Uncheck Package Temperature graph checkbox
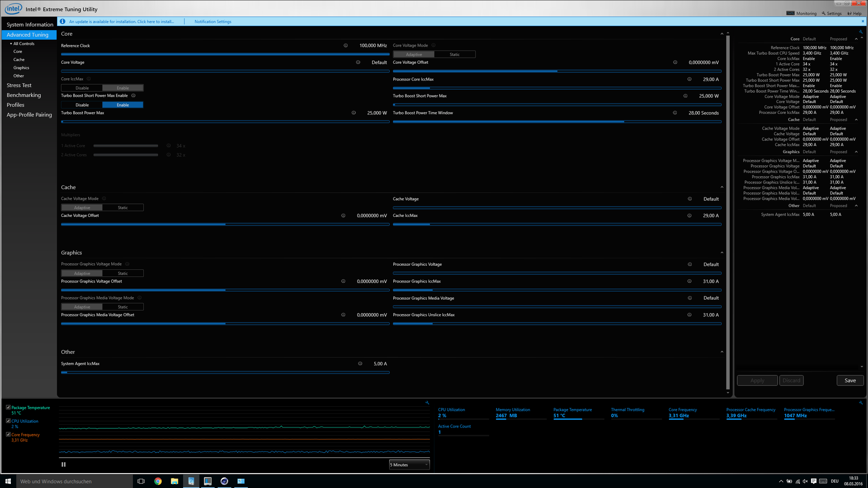Viewport: 868px width, 488px height. (8, 408)
